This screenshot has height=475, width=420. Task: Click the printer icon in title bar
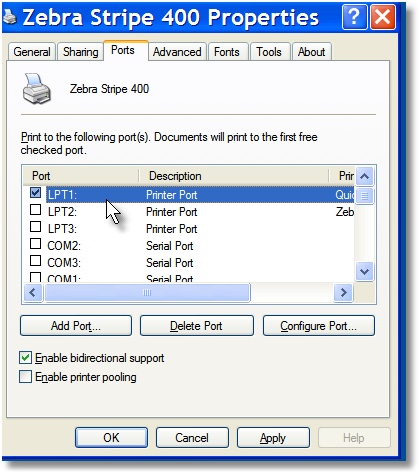click(9, 17)
